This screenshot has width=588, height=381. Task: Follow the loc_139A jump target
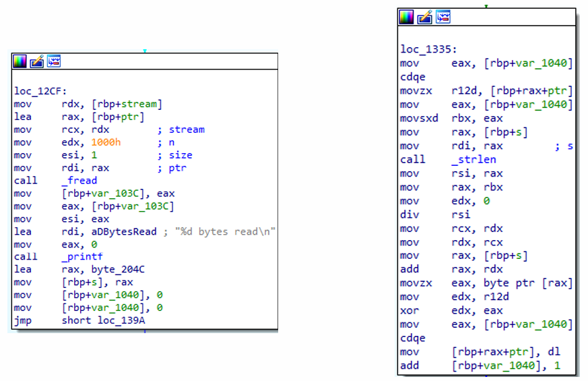(x=121, y=320)
